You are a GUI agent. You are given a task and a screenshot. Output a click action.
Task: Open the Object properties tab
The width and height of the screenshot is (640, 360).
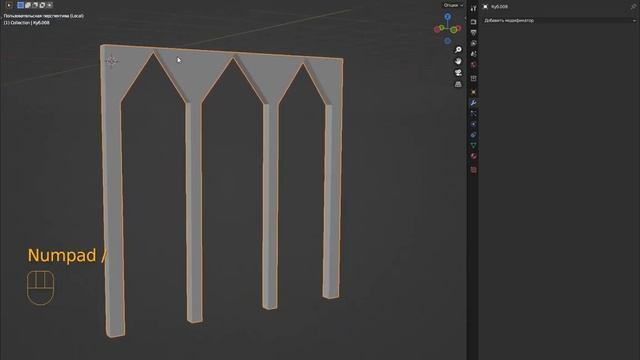[x=473, y=92]
